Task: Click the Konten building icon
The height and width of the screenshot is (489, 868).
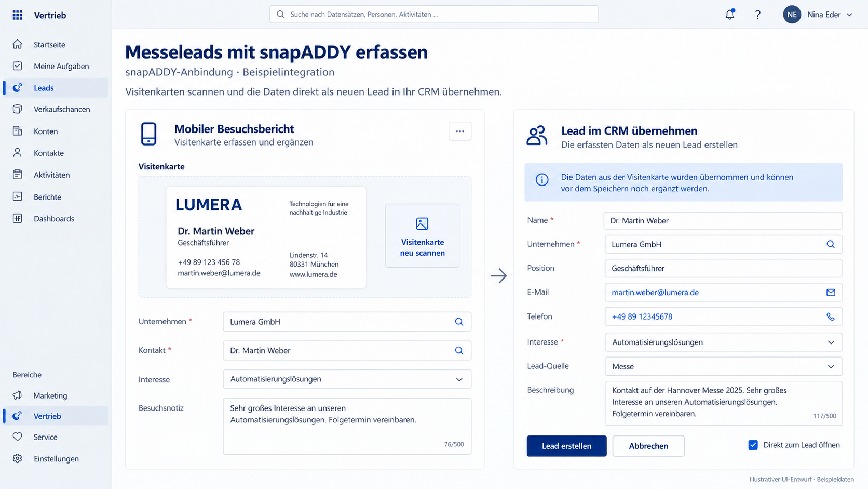Action: tap(18, 131)
